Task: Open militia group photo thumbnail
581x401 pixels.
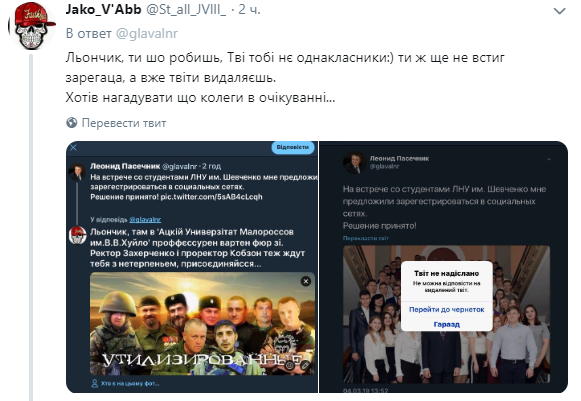Action: tap(202, 324)
